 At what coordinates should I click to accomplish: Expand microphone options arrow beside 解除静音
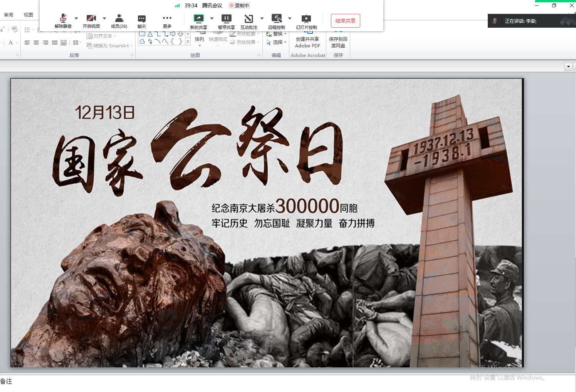[76, 18]
